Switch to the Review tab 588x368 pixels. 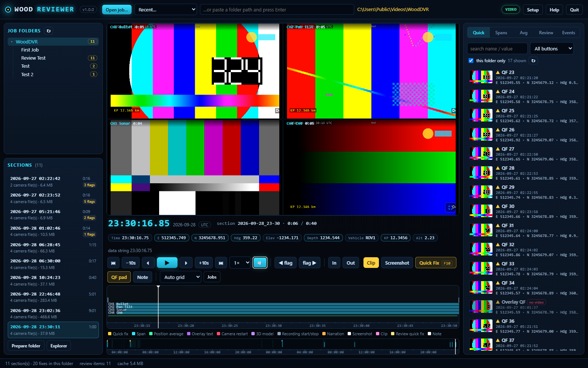click(546, 33)
